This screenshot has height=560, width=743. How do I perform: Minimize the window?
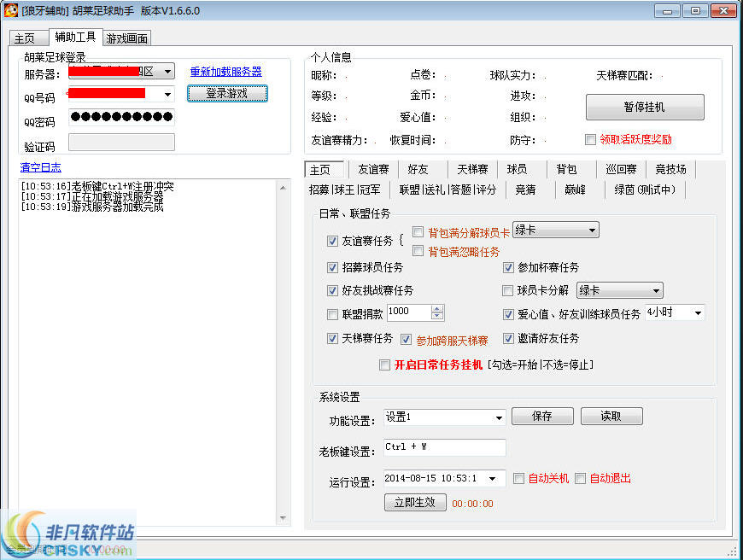tap(667, 10)
